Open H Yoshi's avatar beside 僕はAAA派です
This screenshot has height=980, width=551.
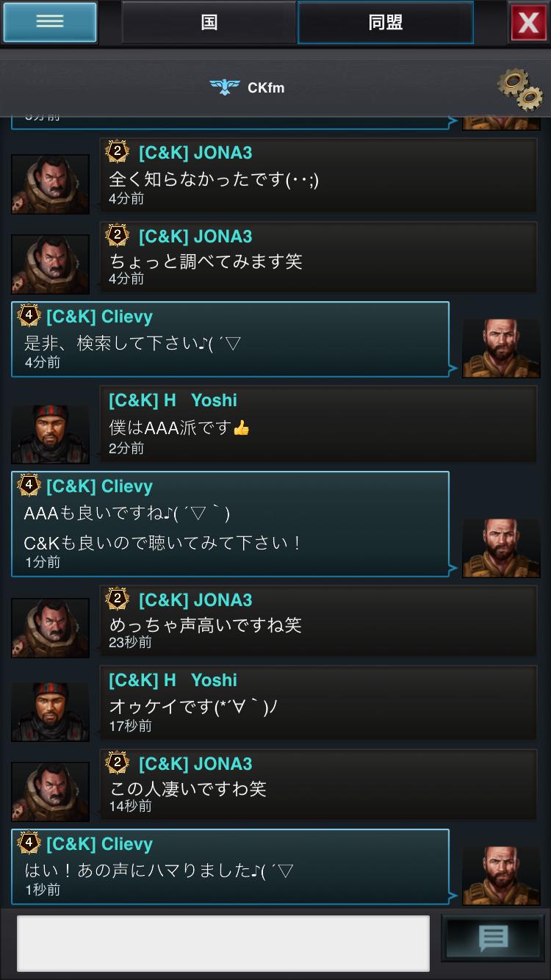click(x=50, y=434)
